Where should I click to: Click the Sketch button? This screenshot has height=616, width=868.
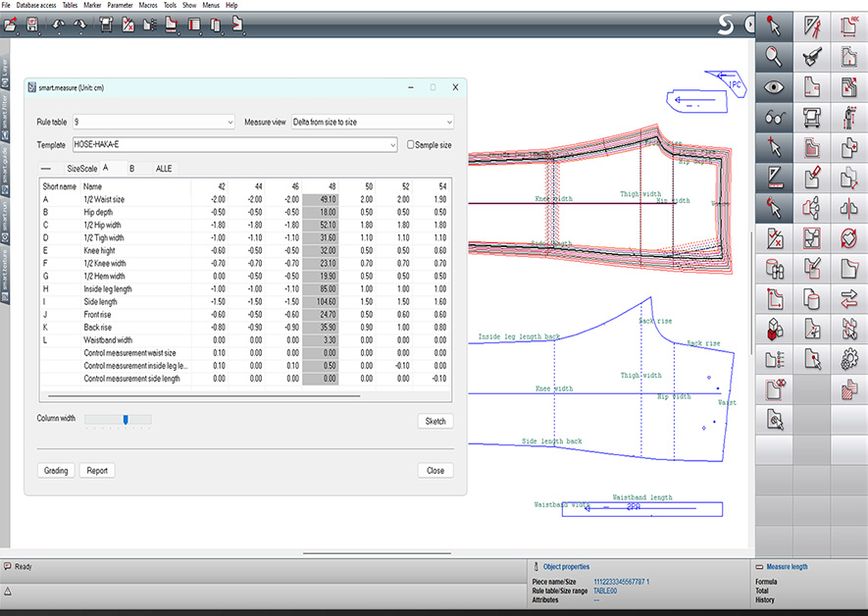434,421
